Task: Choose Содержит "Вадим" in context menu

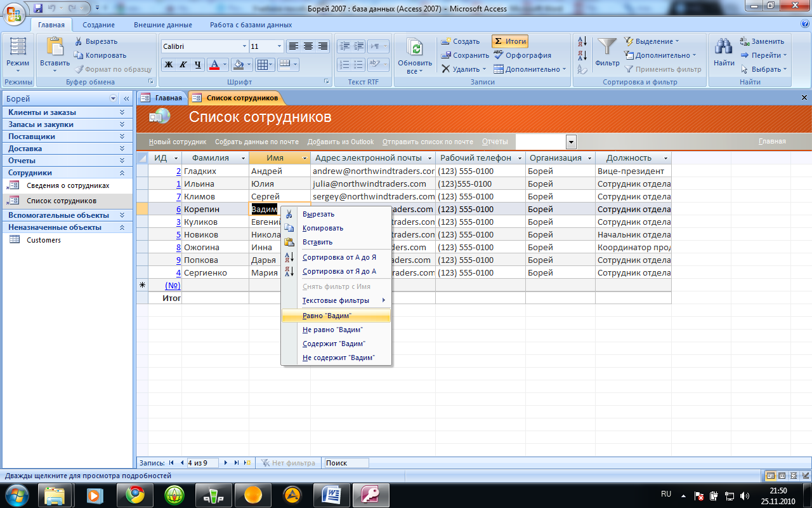Action: pos(336,344)
